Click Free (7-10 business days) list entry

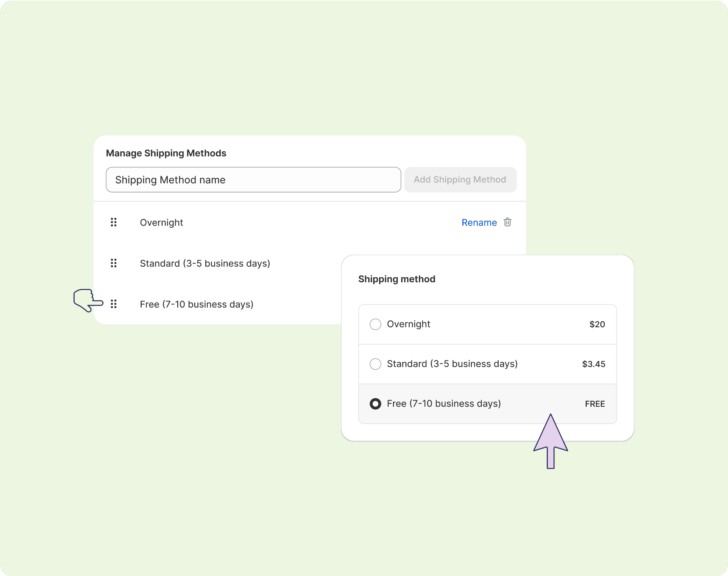[x=196, y=304]
